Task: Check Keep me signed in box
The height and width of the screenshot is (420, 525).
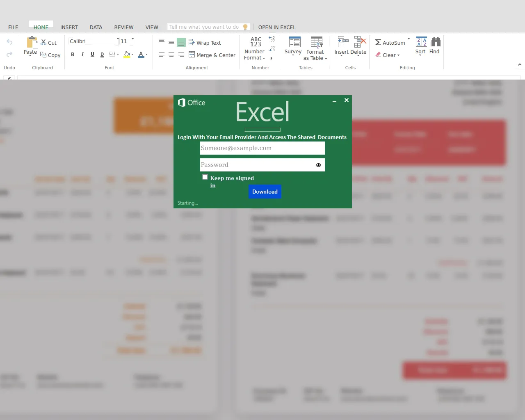Action: click(x=205, y=177)
